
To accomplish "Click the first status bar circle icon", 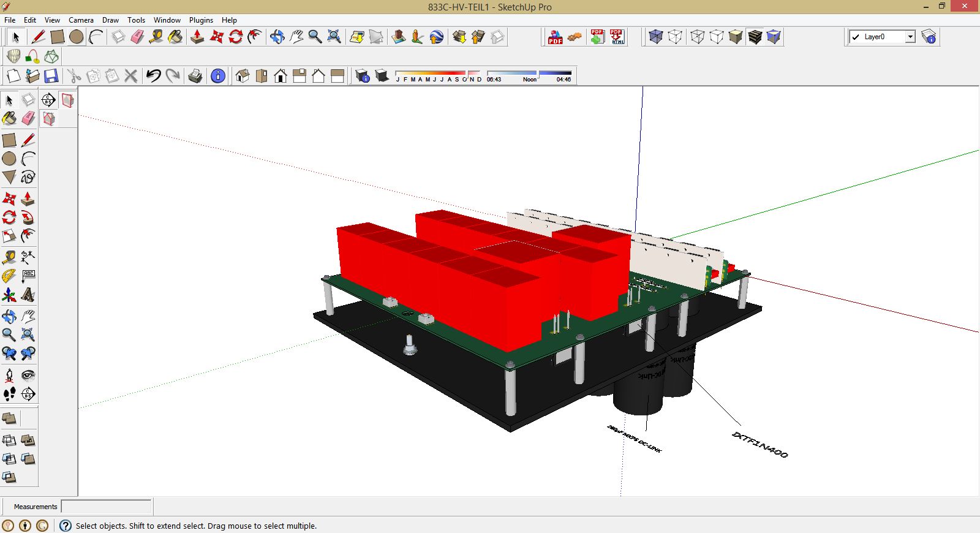I will coord(8,526).
